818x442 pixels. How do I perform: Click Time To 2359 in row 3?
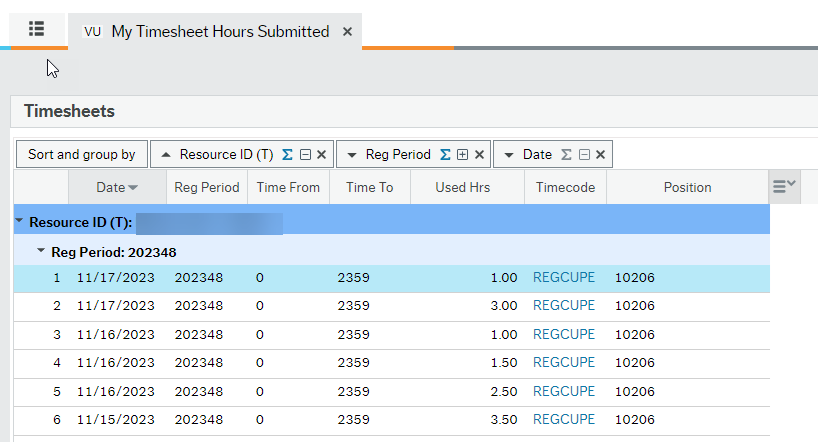(354, 335)
